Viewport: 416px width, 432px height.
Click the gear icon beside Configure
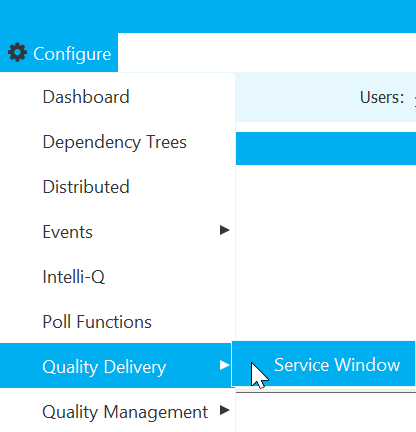(x=17, y=53)
